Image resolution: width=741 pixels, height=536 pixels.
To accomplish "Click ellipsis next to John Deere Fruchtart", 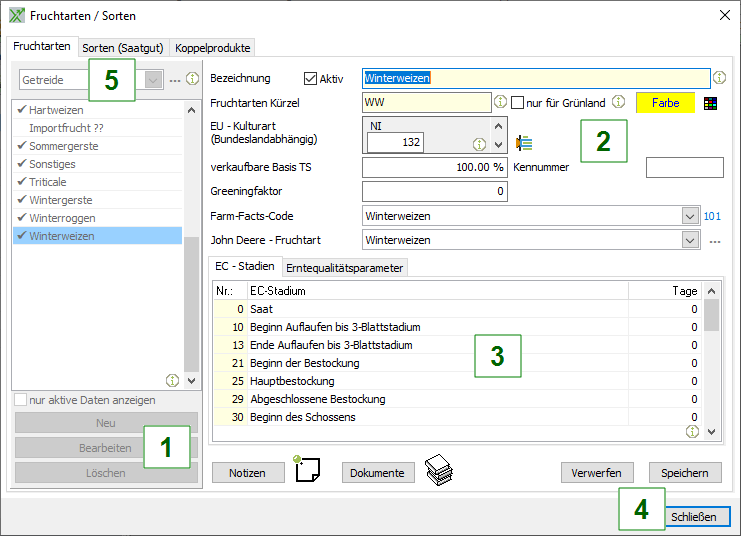I will pos(715,241).
